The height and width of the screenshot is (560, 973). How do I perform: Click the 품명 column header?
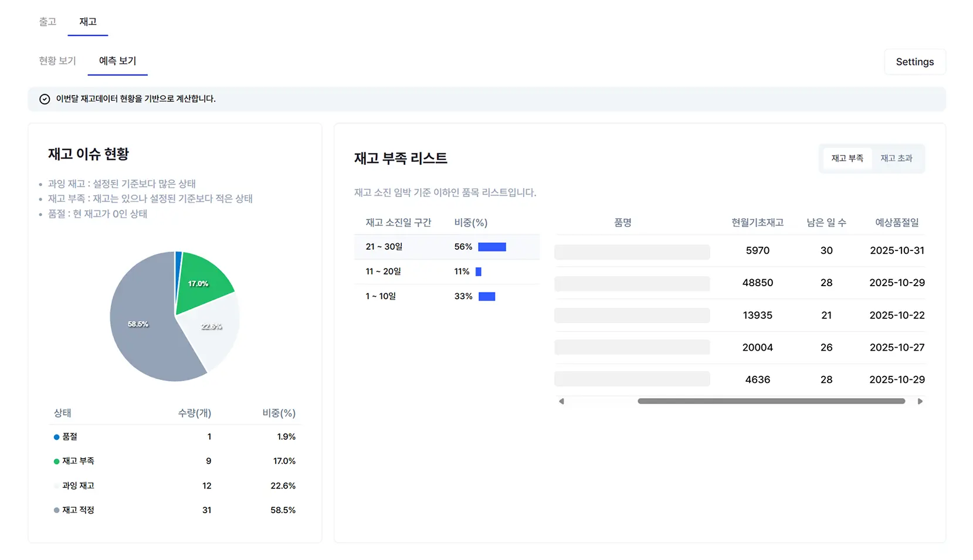pos(622,222)
